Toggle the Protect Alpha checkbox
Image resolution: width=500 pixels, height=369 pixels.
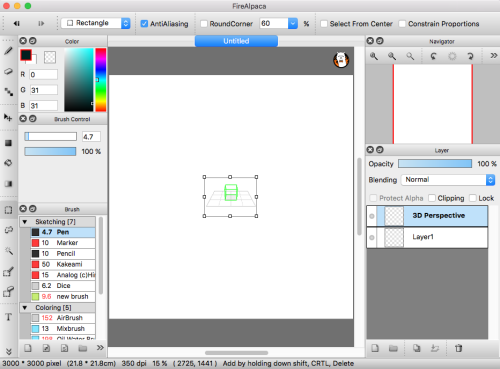[x=373, y=198]
